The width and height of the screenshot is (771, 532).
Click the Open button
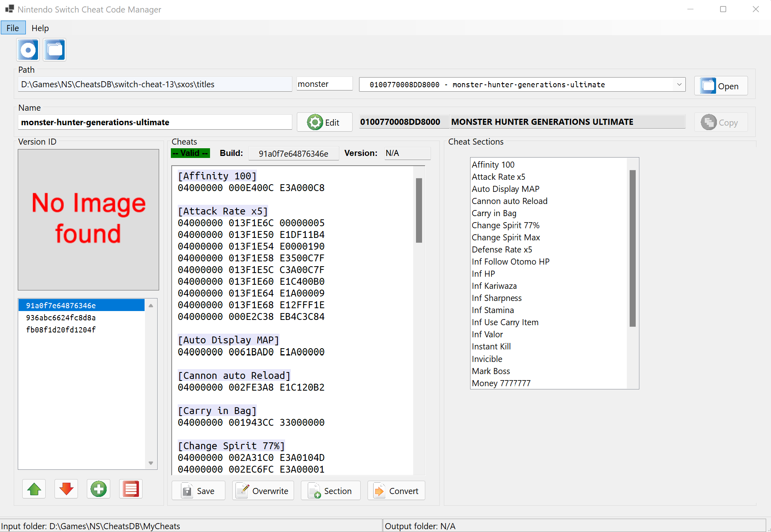tap(721, 86)
